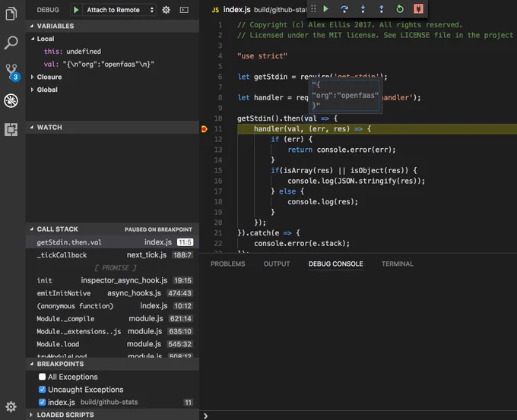The height and width of the screenshot is (420, 517).
Task: Collapse the Local scope
Action: click(x=33, y=39)
